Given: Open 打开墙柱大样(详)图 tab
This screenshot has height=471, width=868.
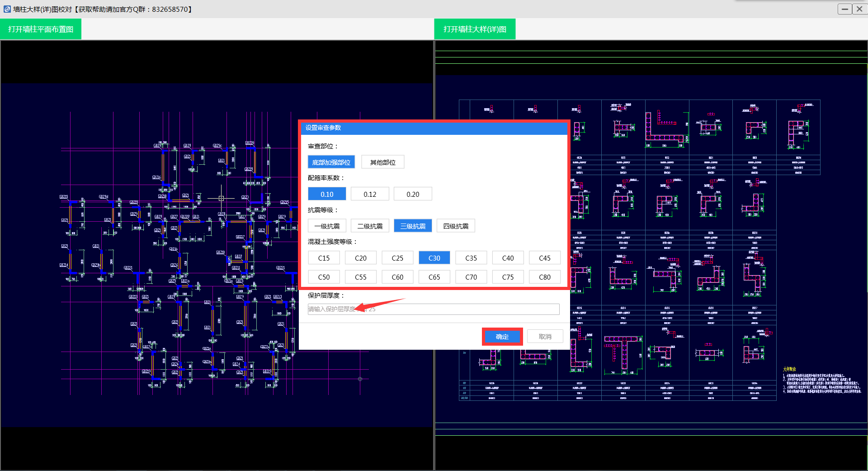Looking at the screenshot, I should point(475,29).
